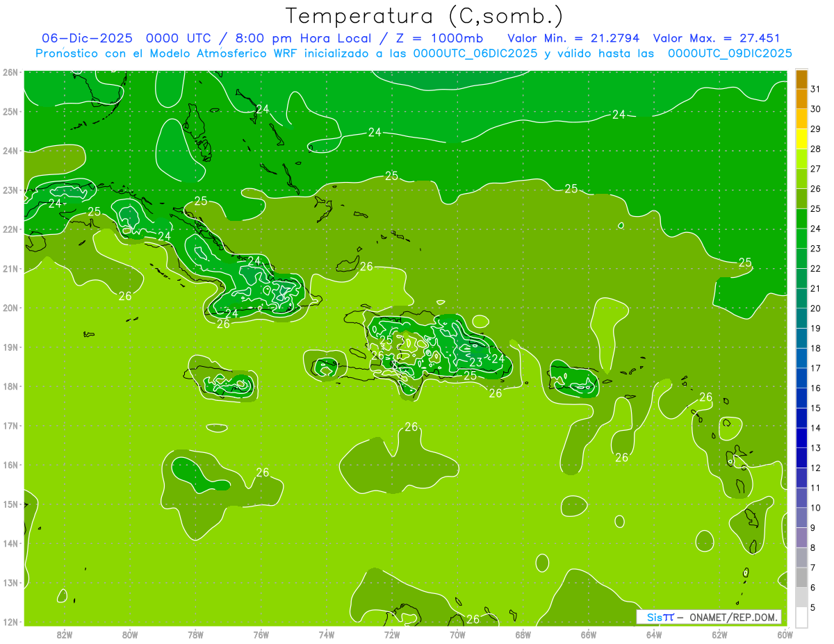Click the 82W longitude axis label
The image size is (834, 644).
[65, 634]
